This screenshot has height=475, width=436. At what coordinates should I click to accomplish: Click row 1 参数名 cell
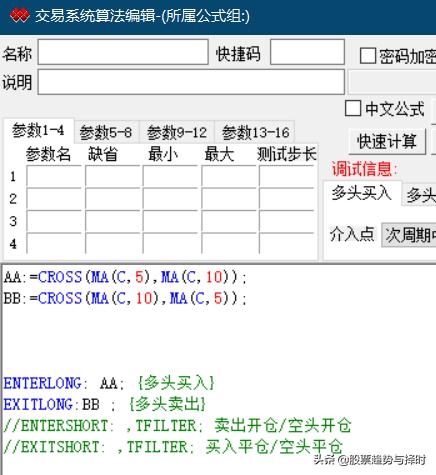(54, 176)
